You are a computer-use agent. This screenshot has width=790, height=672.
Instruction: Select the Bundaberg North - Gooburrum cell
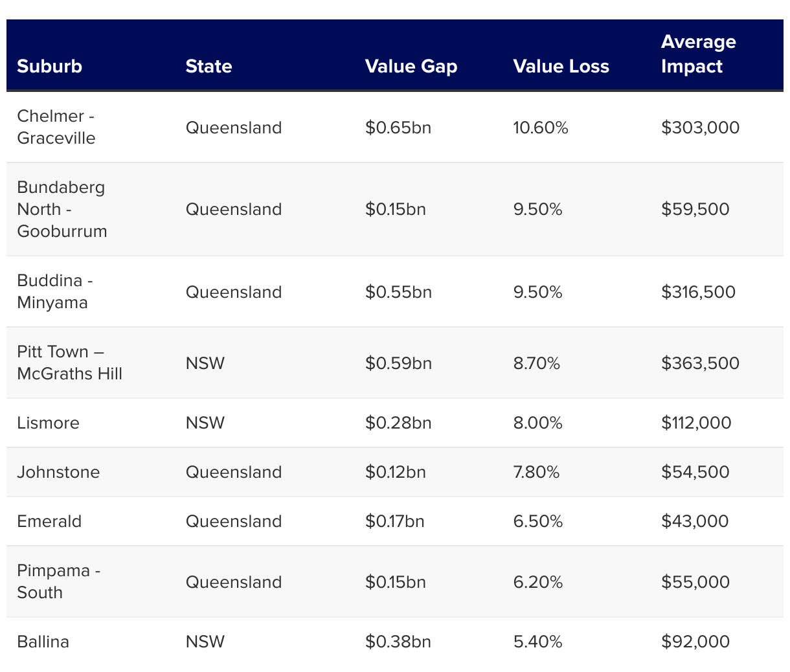click(62, 209)
